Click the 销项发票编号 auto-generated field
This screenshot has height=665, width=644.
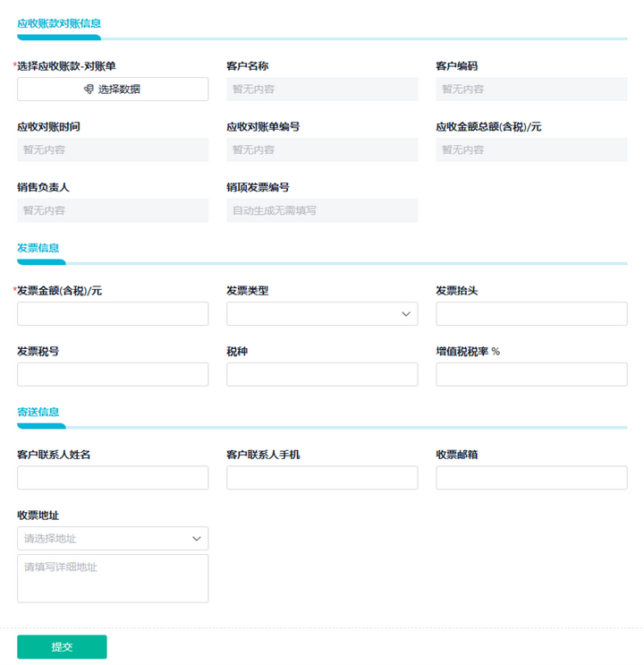click(322, 211)
